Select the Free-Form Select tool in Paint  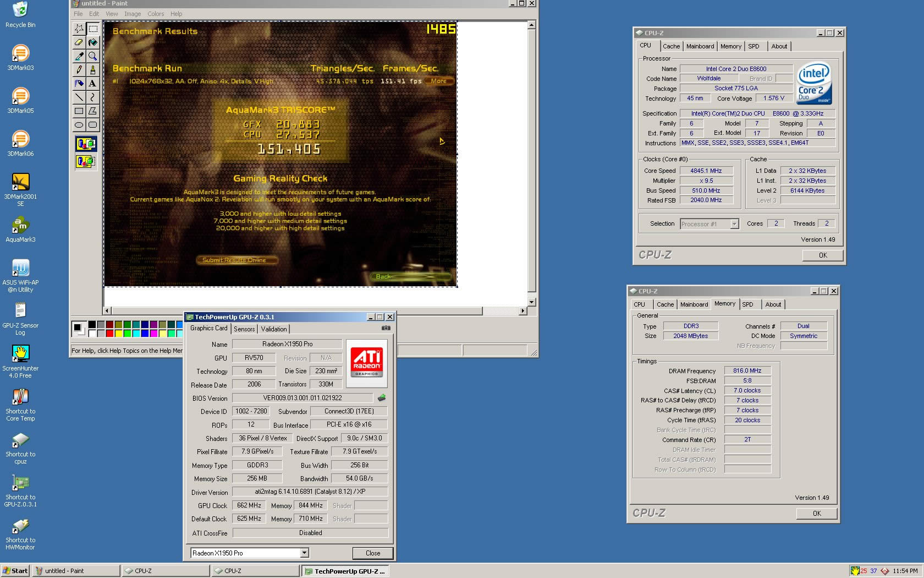pyautogui.click(x=79, y=29)
